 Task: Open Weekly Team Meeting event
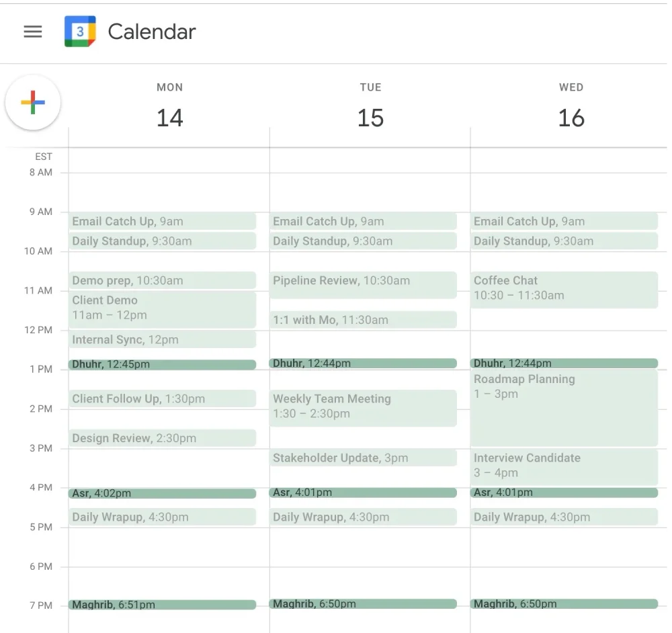363,408
